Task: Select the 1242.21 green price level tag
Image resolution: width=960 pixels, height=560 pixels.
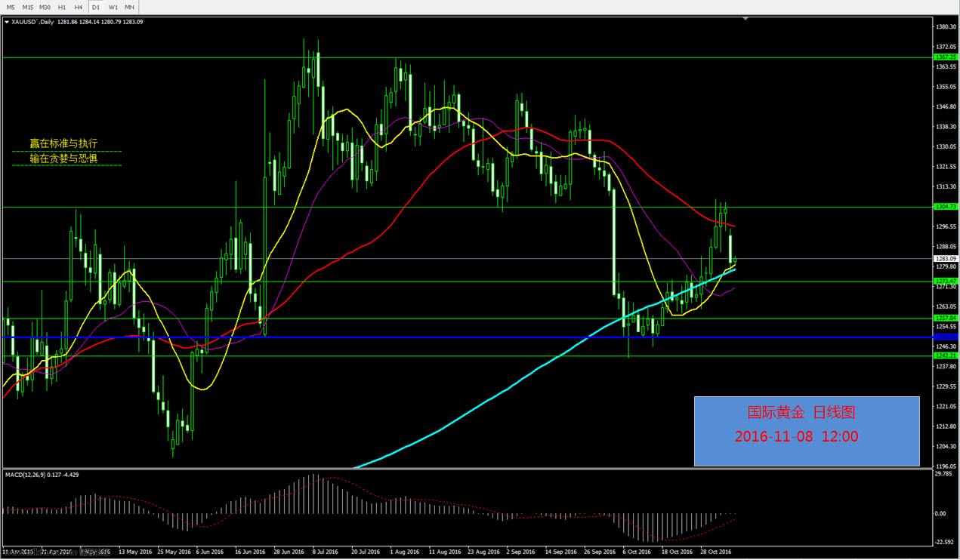Action: pyautogui.click(x=946, y=355)
